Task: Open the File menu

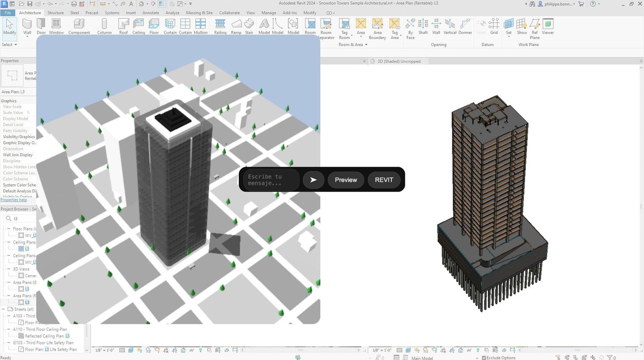Action: 8,13
